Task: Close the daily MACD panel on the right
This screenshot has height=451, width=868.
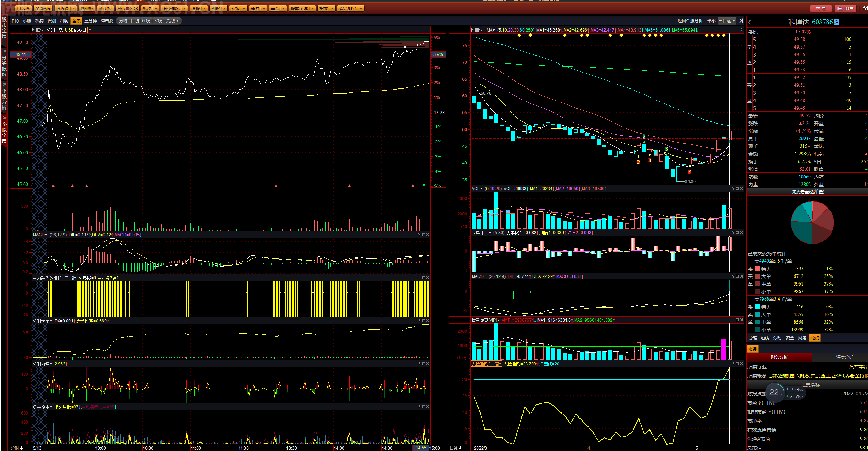Action: coord(742,276)
